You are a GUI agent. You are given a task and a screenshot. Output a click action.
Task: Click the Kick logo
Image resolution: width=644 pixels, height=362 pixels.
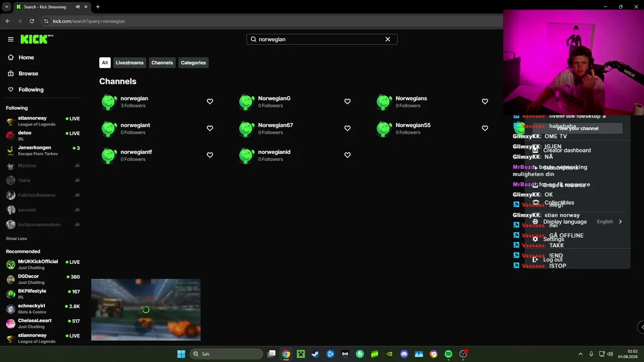[x=37, y=39]
